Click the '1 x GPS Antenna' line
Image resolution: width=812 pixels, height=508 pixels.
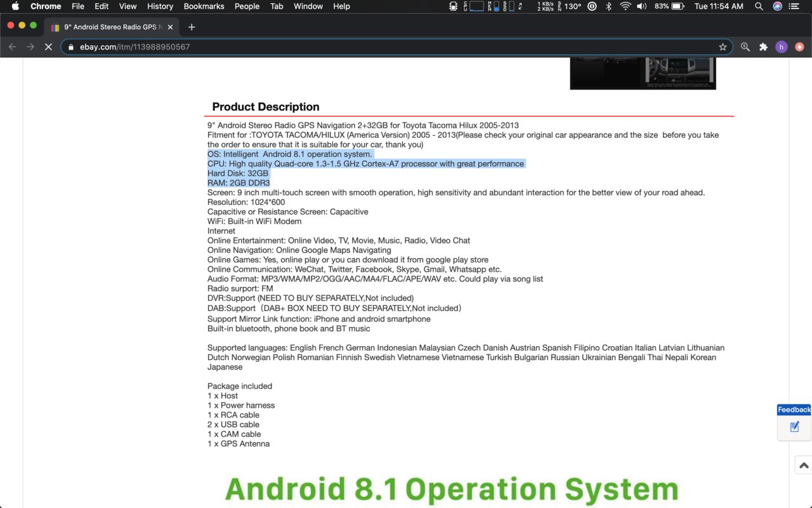coord(239,444)
